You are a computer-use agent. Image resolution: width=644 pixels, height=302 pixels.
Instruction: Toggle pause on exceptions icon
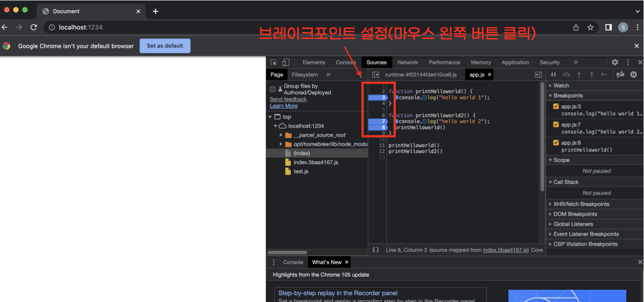pyautogui.click(x=634, y=74)
